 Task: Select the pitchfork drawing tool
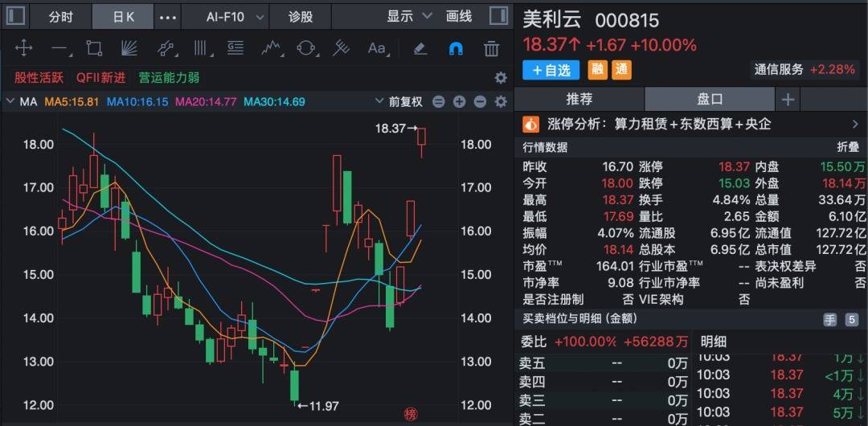pos(341,49)
